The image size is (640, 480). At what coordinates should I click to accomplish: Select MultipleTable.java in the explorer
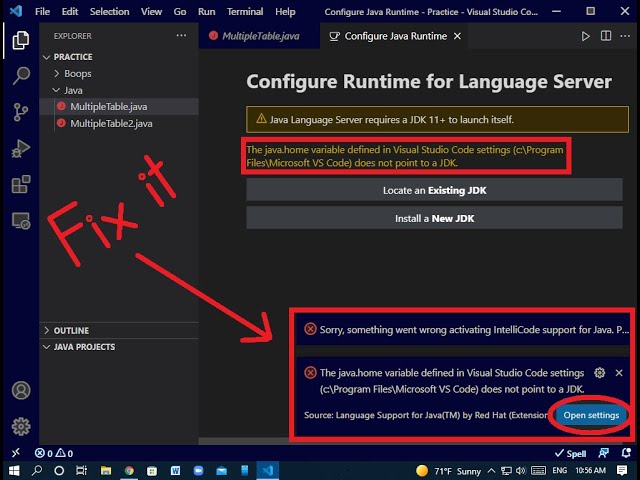click(119, 107)
